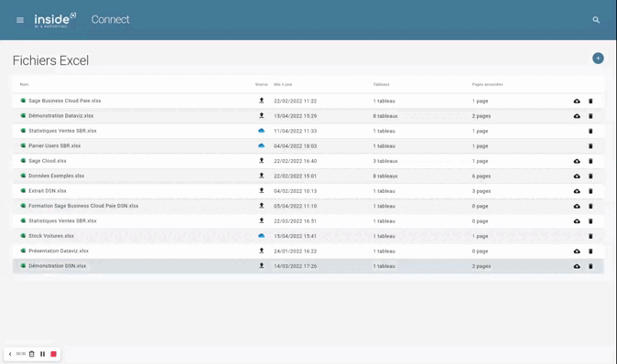Click cloud upload icon for Extrait DSN.xlsx
Image resolution: width=617 pixels, height=364 pixels.
point(577,191)
